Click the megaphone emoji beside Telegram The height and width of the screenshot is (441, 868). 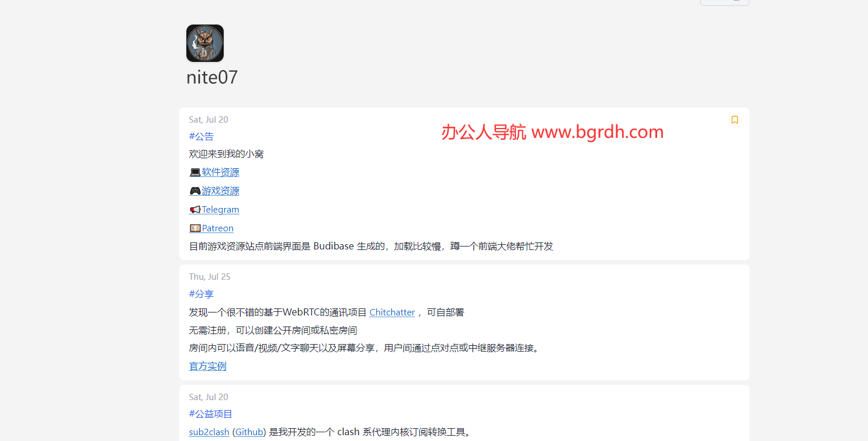195,210
